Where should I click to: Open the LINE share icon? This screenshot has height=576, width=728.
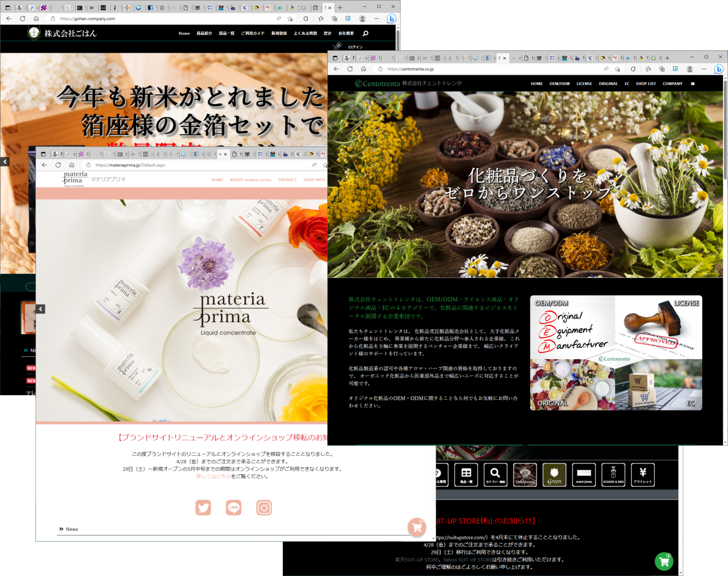coord(234,507)
